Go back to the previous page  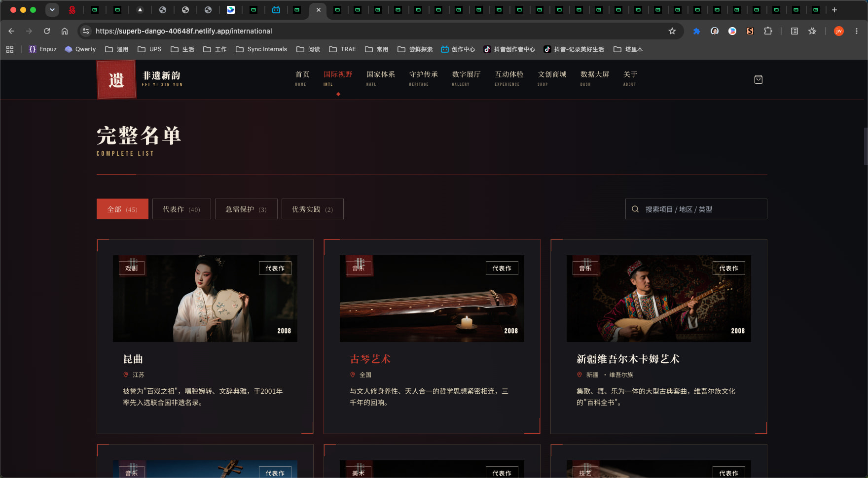click(11, 31)
